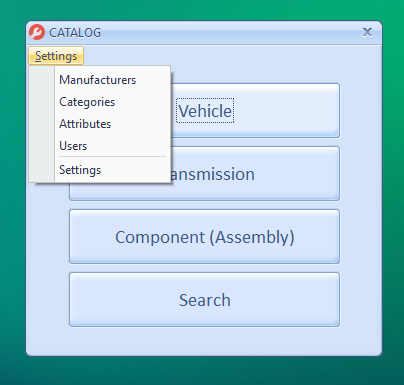Collapse the Settings menu in menu bar
The height and width of the screenshot is (385, 404).
(56, 56)
